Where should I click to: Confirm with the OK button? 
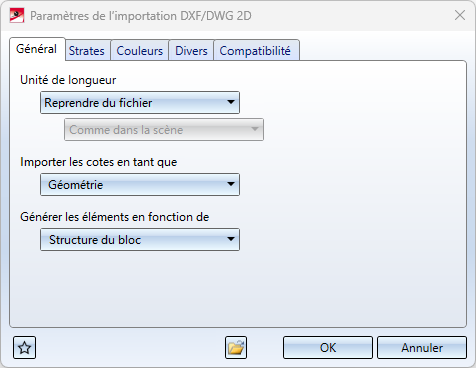tap(328, 348)
